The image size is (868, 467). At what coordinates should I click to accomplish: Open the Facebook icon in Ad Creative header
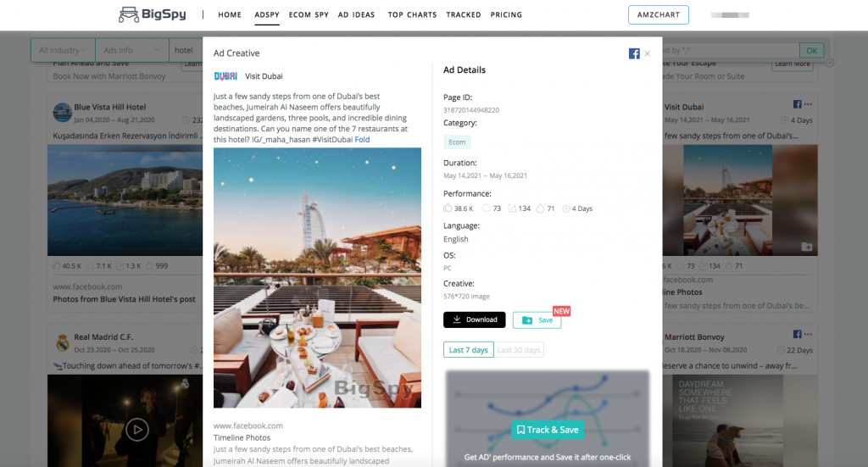(634, 53)
